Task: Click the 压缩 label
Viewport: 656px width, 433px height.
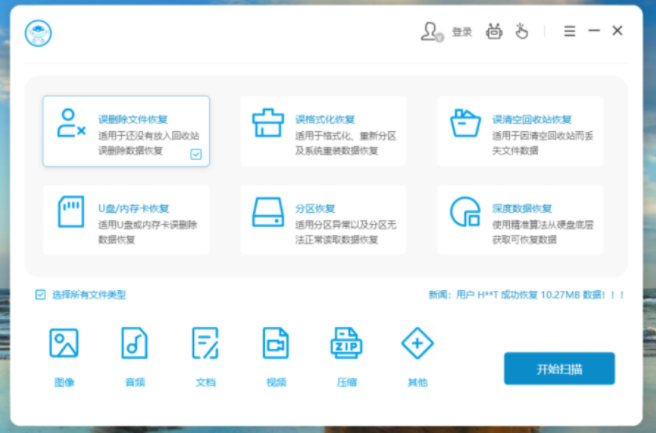Action: click(x=347, y=382)
